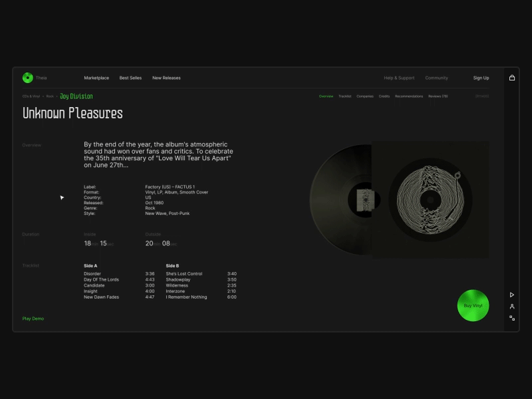532x399 pixels.
Task: Open the Recommendations tab
Action: tap(409, 96)
